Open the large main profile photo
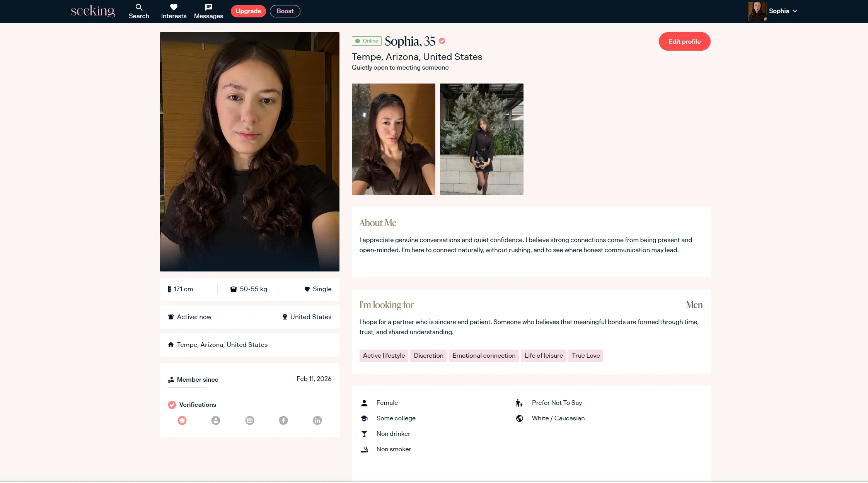Viewport: 868px width, 483px height. (x=250, y=152)
